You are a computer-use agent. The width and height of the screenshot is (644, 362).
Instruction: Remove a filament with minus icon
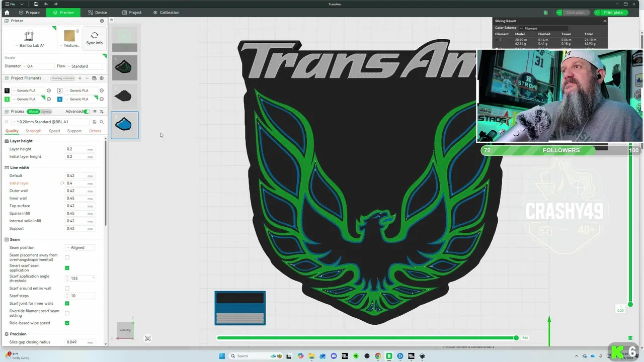point(87,78)
